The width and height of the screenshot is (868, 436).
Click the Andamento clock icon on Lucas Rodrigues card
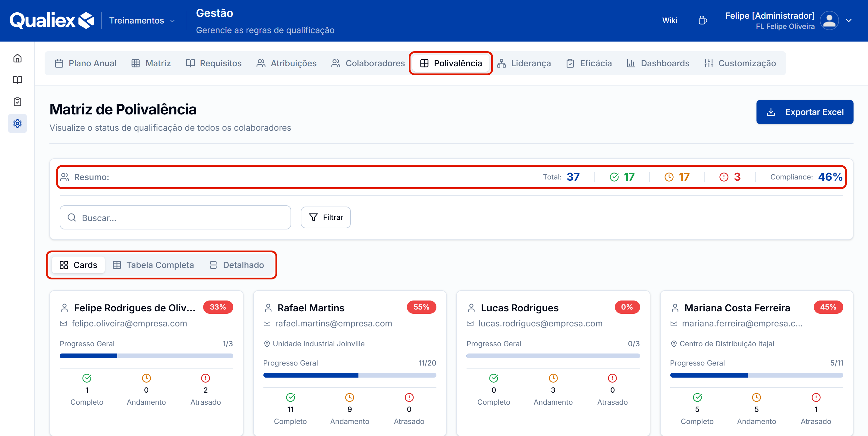click(553, 378)
